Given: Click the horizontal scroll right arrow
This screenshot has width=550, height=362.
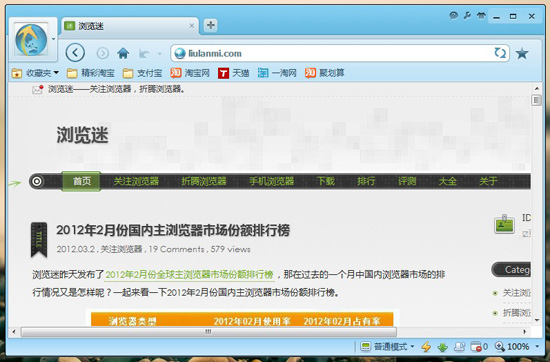Looking at the screenshot, I should pyautogui.click(x=525, y=331).
